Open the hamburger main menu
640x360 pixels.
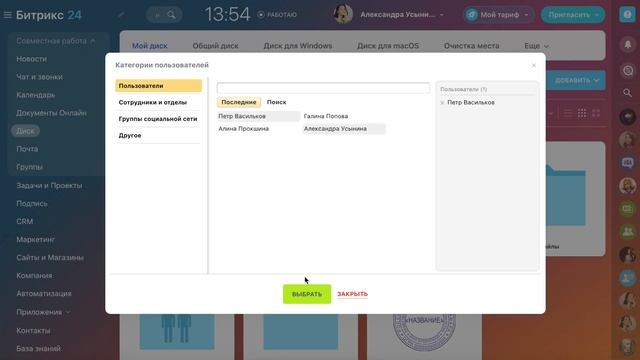pos(8,15)
